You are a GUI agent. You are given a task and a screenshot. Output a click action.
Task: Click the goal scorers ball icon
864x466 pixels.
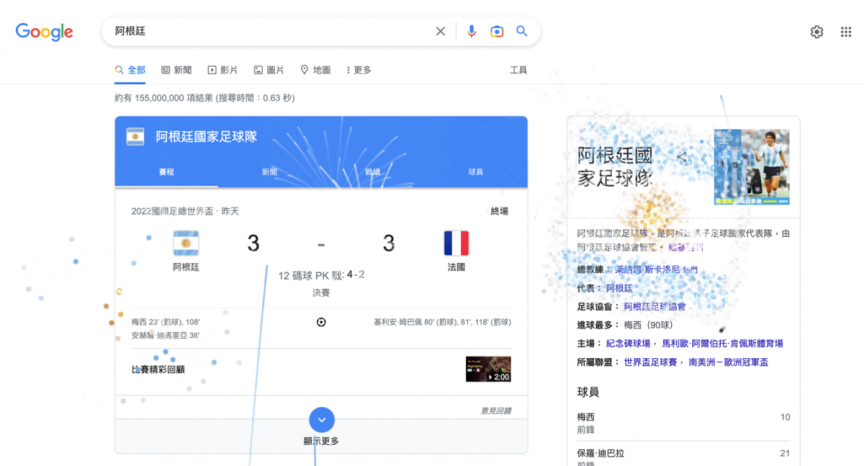coord(321,322)
